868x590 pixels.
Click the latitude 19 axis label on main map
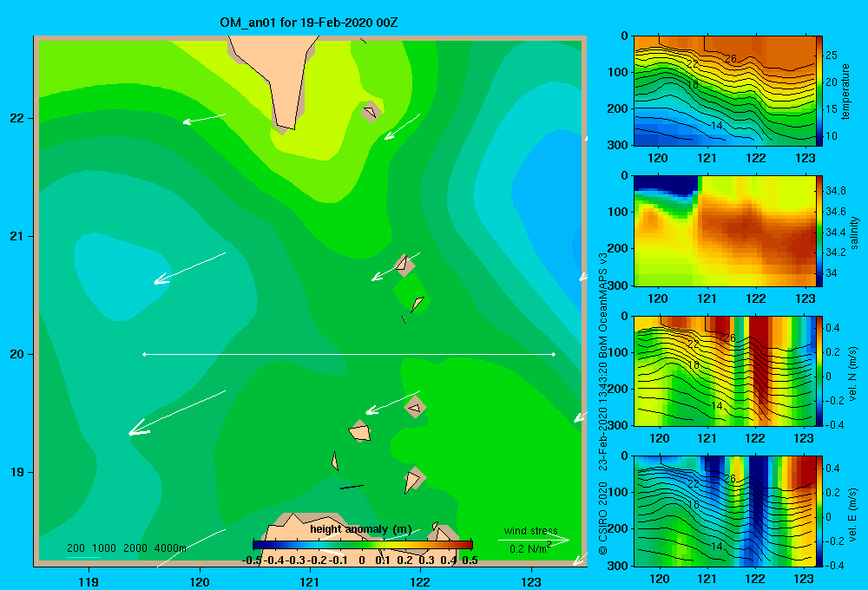pos(16,472)
